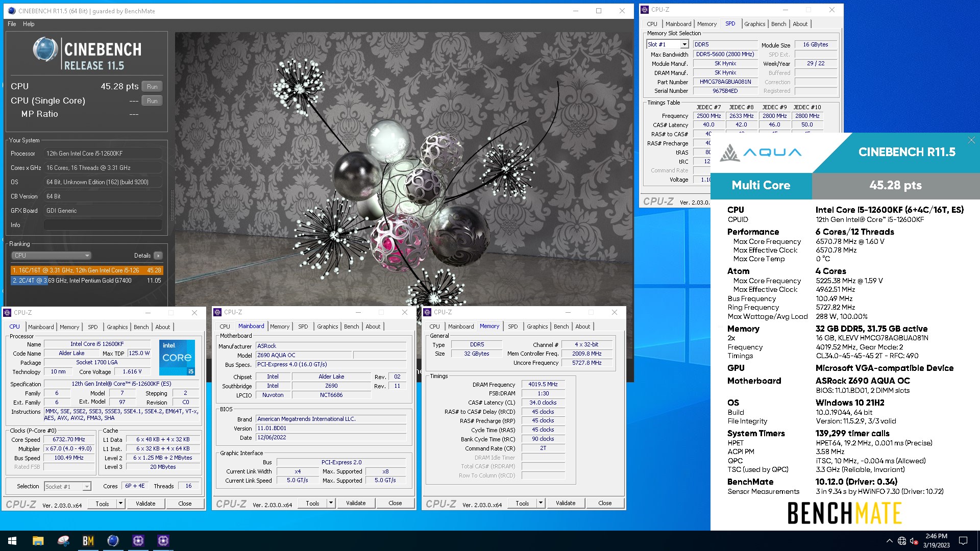Click the Uncore Frequency value 5727.8 MHz
This screenshot has height=551, width=980.
click(586, 363)
